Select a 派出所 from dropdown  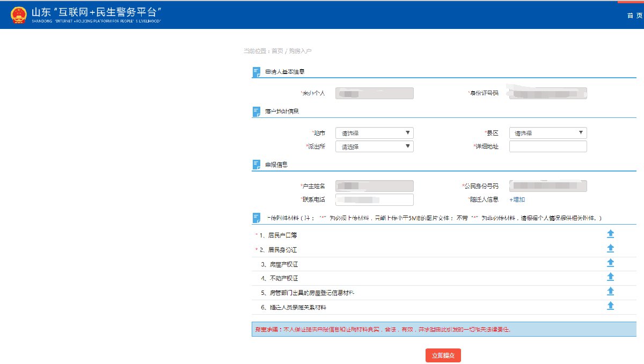click(374, 146)
